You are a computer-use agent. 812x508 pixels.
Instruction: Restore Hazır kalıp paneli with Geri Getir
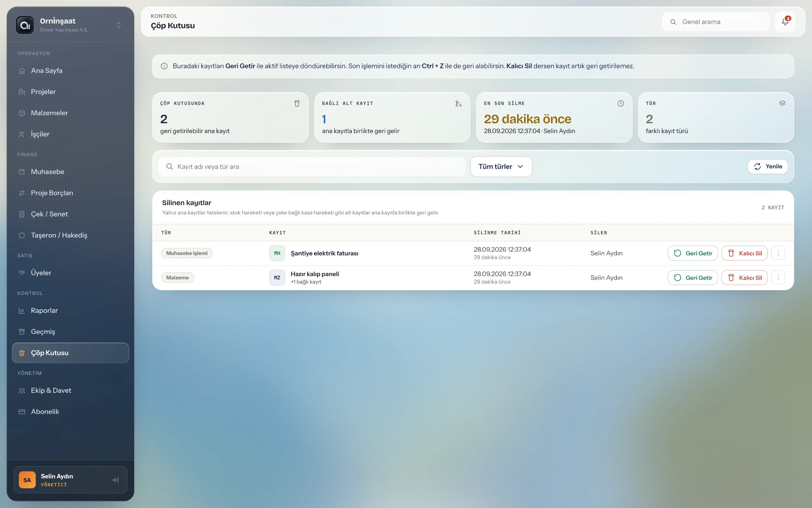[x=693, y=277]
